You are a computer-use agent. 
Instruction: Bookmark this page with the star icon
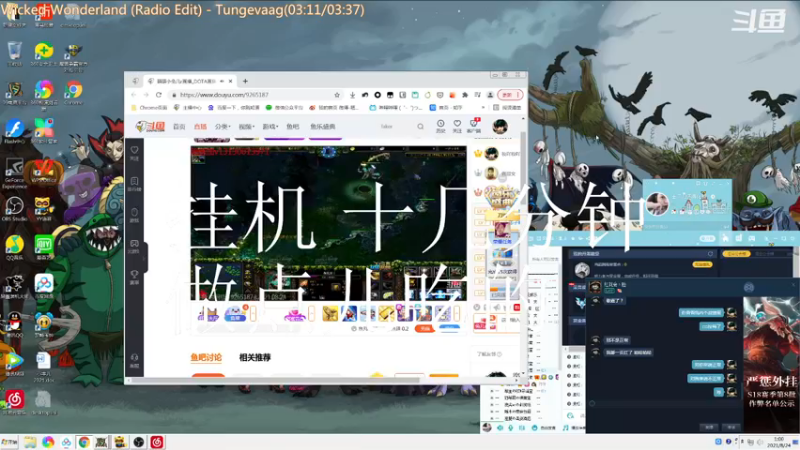(337, 95)
